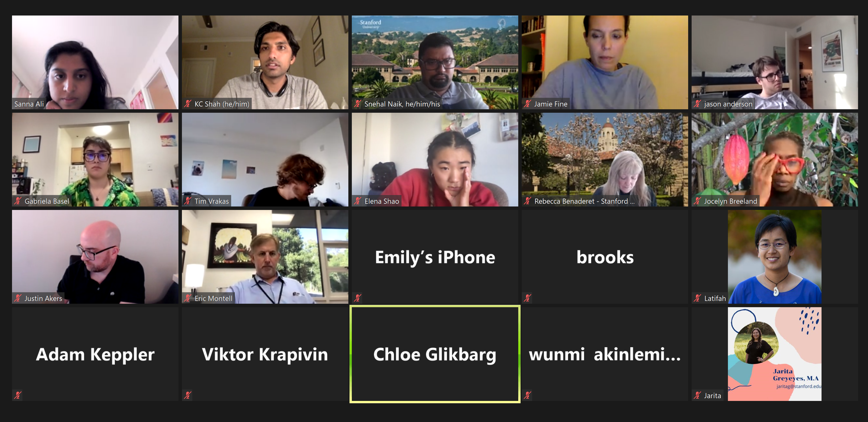
Task: Select the highlighted Chloe Glikbarg tile
Action: pyautogui.click(x=435, y=354)
